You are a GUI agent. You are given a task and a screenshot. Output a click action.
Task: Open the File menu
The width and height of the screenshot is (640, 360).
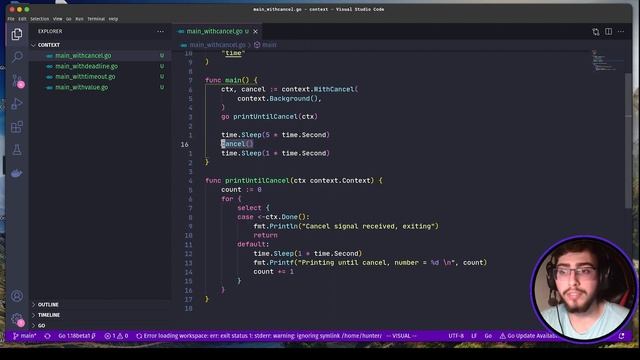[x=11, y=19]
